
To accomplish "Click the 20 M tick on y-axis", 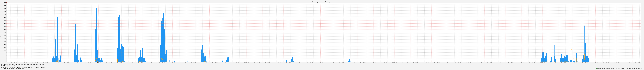I will coord(4,3).
